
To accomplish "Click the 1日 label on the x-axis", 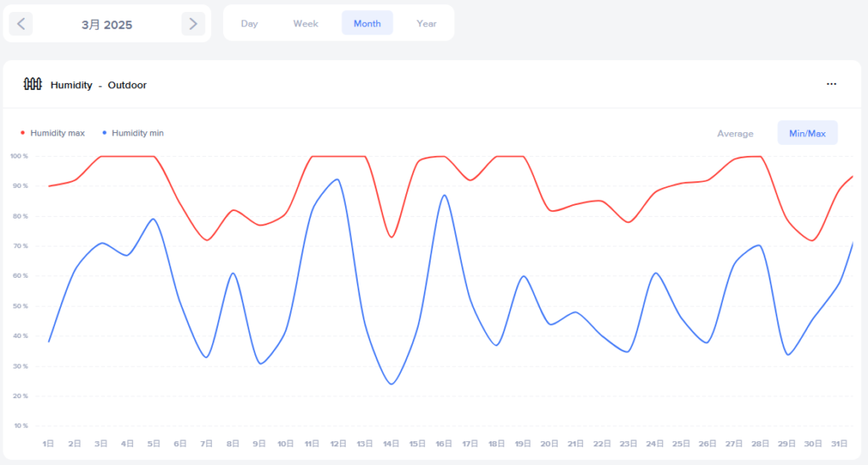I will (x=49, y=444).
